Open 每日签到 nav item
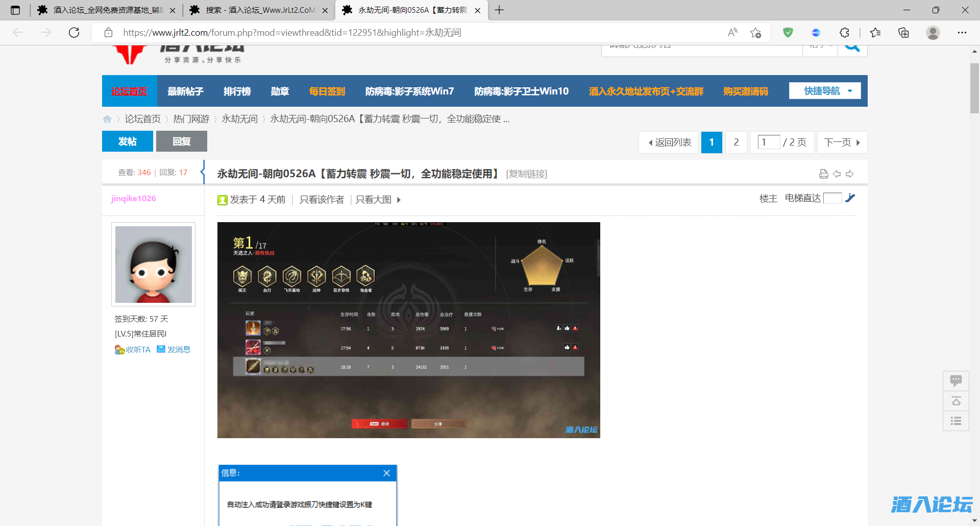Image resolution: width=980 pixels, height=526 pixels. [327, 91]
